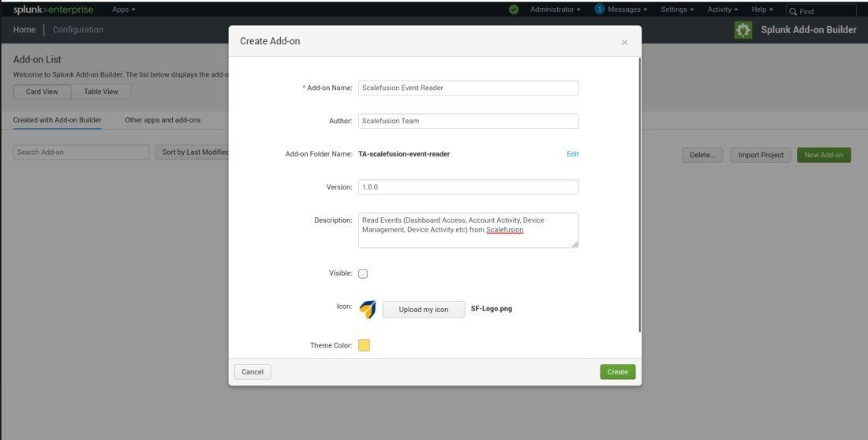The image size is (868, 440).
Task: Click the Splunk Add-on Builder title
Action: pos(808,30)
